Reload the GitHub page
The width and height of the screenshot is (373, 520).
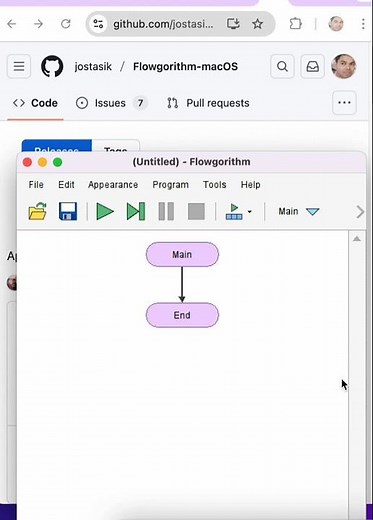pyautogui.click(x=66, y=24)
